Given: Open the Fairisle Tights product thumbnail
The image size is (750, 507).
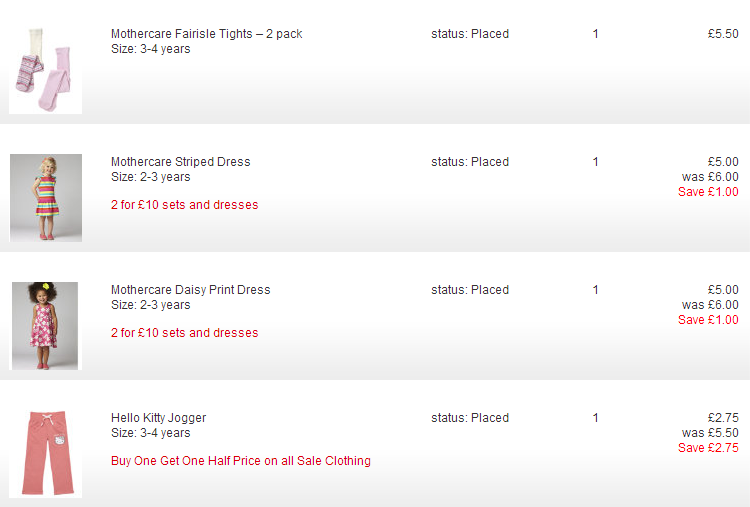Looking at the screenshot, I should pyautogui.click(x=45, y=70).
